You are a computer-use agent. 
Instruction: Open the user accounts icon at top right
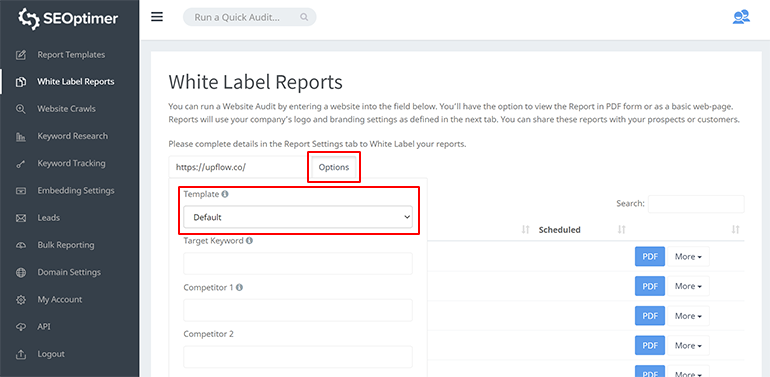pos(741,17)
